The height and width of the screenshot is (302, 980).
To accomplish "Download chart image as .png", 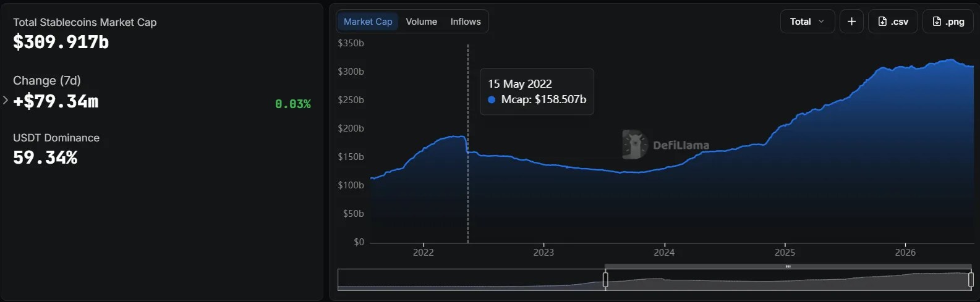I will [x=948, y=22].
